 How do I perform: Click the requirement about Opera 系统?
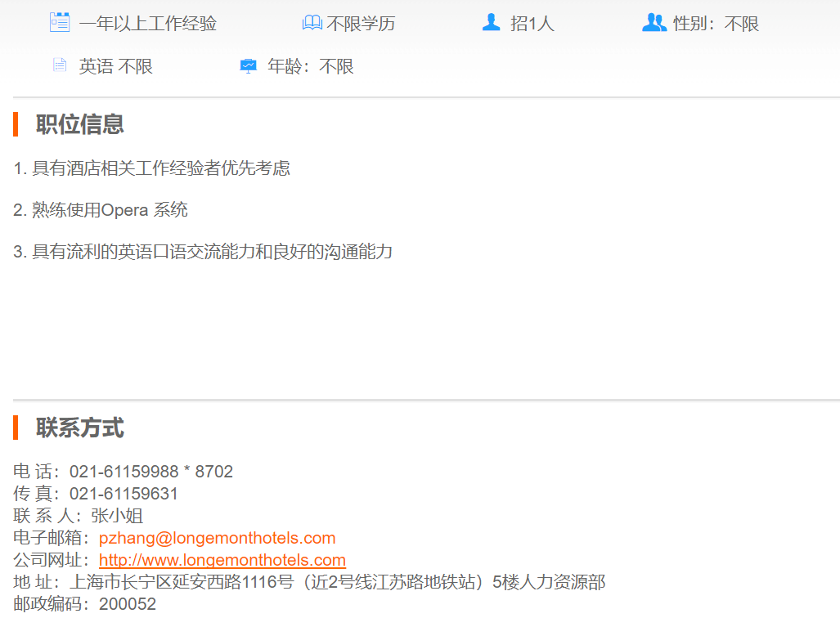click(101, 210)
